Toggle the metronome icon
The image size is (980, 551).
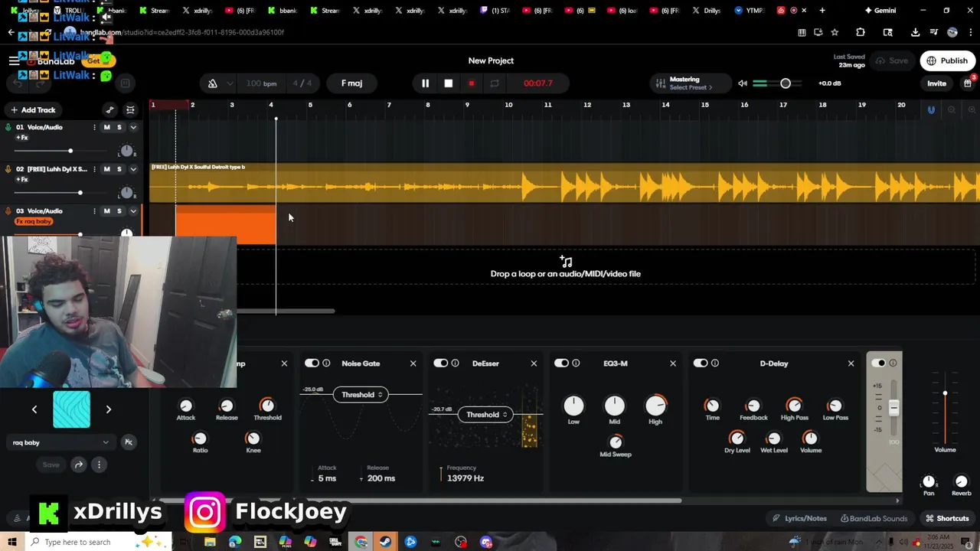[213, 83]
